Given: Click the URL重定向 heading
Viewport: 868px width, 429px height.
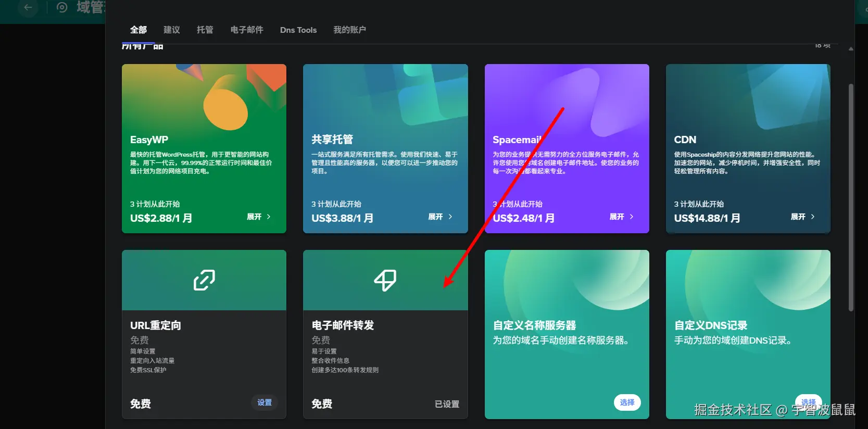Looking at the screenshot, I should (x=156, y=325).
